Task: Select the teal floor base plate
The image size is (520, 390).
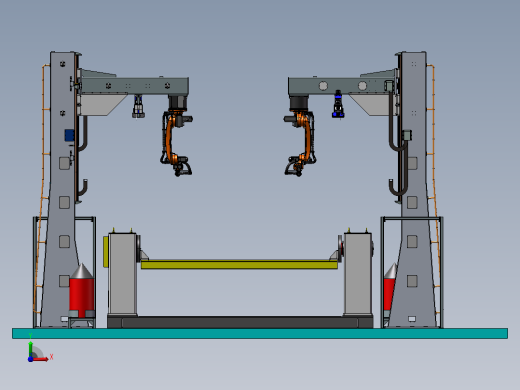Action: point(260,333)
